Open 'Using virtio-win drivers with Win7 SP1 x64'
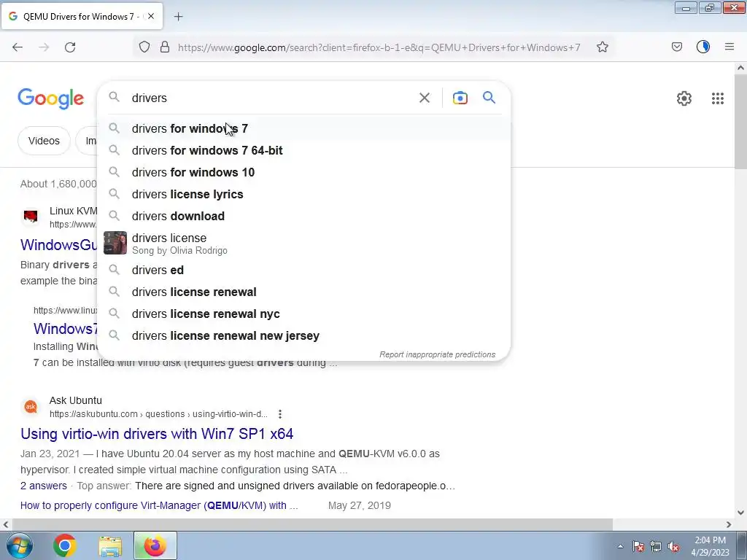 pyautogui.click(x=157, y=434)
